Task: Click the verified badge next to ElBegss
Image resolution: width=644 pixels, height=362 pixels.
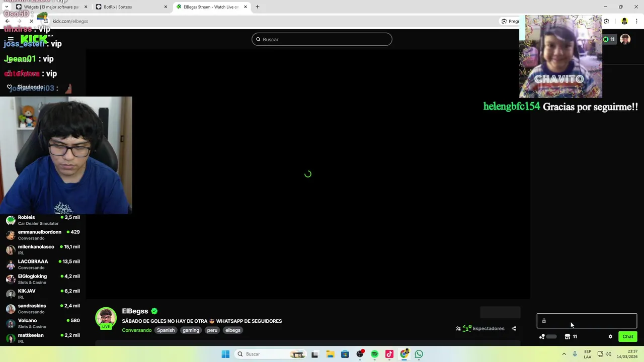Action: pyautogui.click(x=154, y=311)
